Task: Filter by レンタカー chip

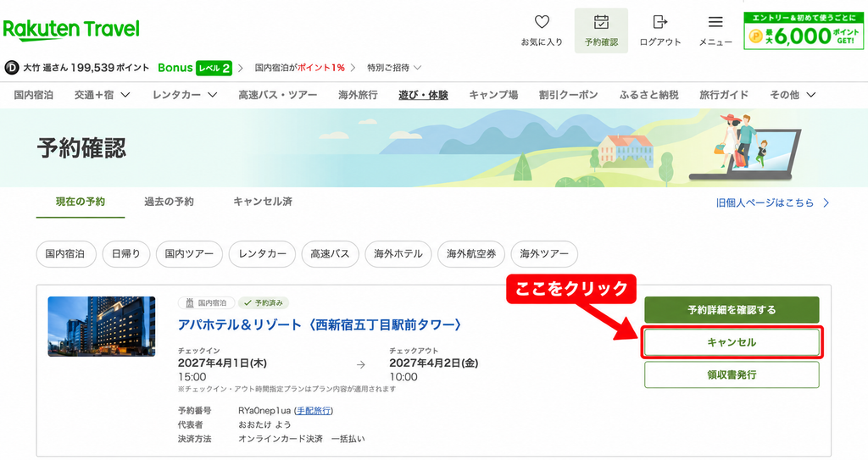Action: 262,254
